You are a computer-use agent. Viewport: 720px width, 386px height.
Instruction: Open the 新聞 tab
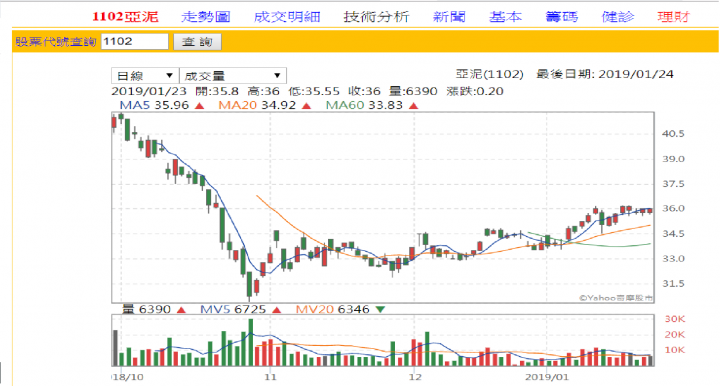(449, 17)
